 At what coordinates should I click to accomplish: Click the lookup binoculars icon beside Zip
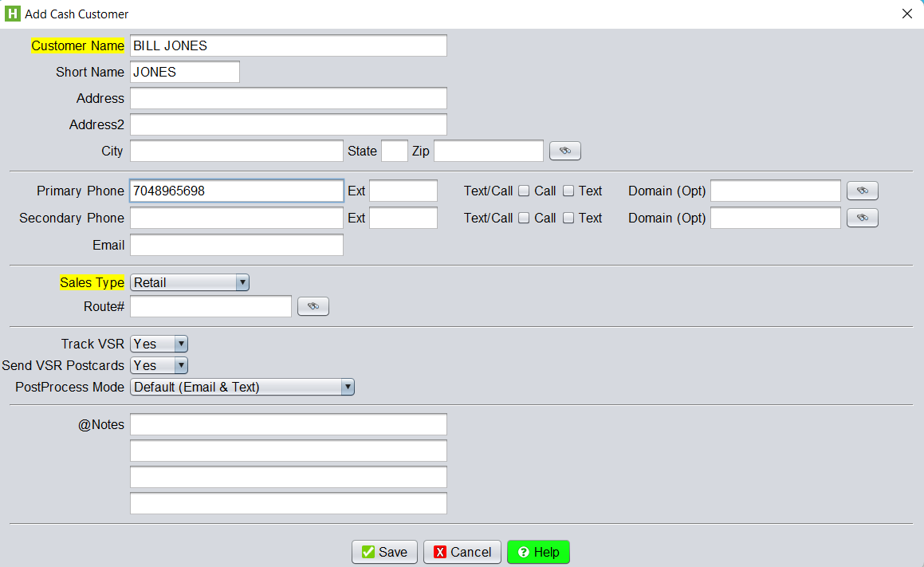click(x=564, y=151)
